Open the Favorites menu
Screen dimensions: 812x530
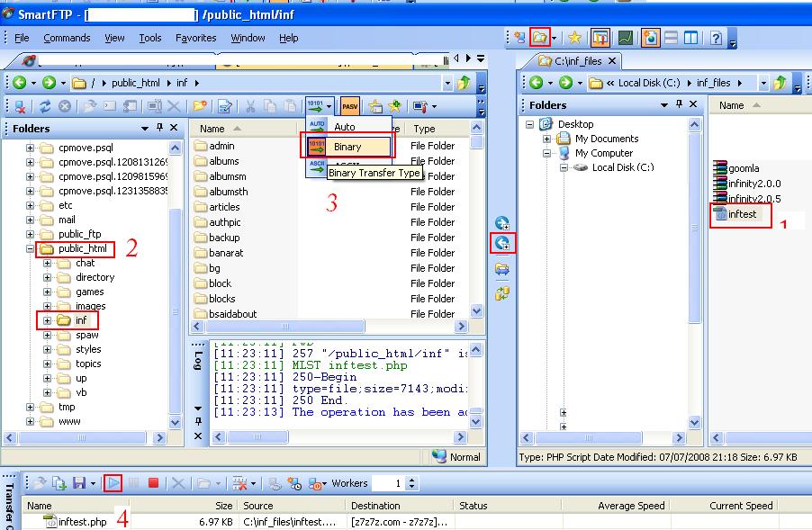[195, 38]
